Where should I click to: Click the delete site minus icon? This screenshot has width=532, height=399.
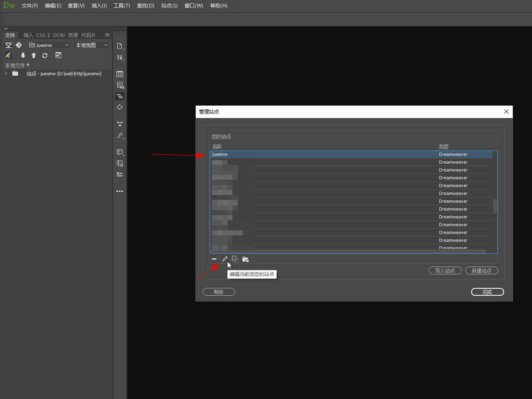click(x=214, y=259)
